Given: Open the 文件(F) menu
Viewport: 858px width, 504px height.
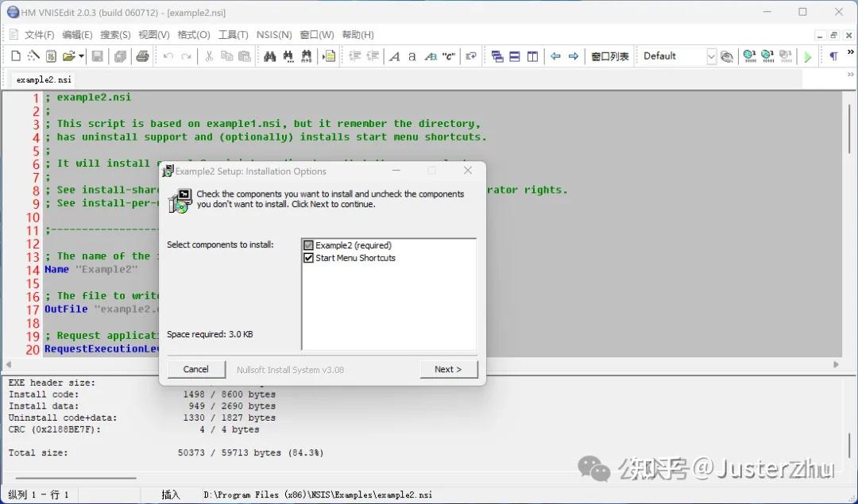Looking at the screenshot, I should coord(39,34).
